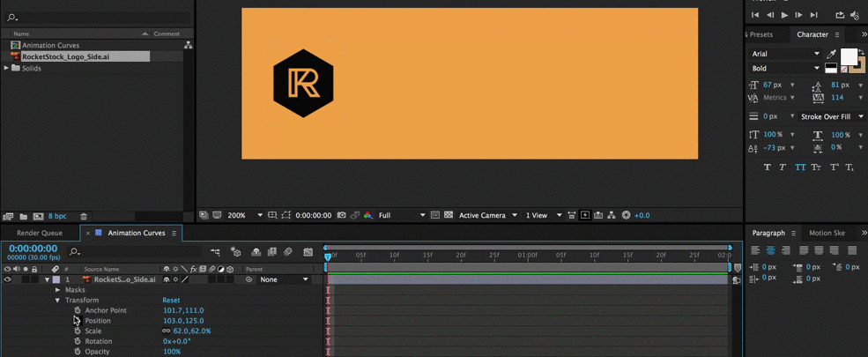868x357 pixels.
Task: Open the Bold font style dropdown
Action: [785, 68]
